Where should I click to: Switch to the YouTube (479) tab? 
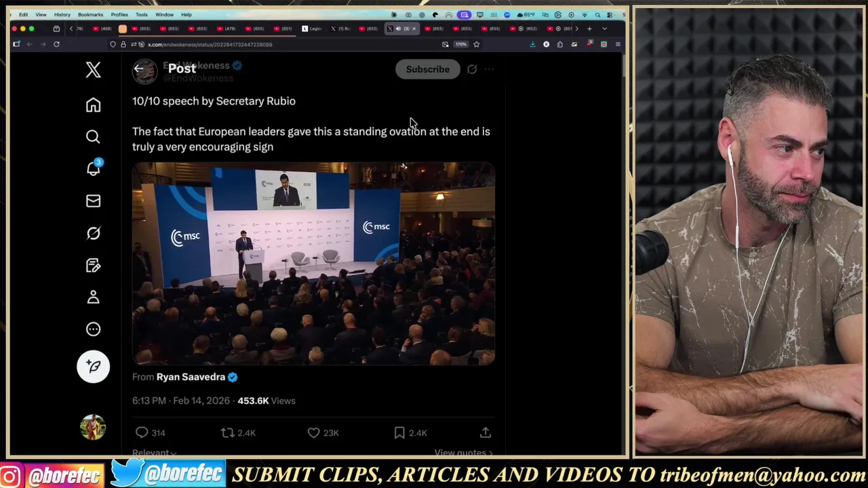click(x=226, y=28)
